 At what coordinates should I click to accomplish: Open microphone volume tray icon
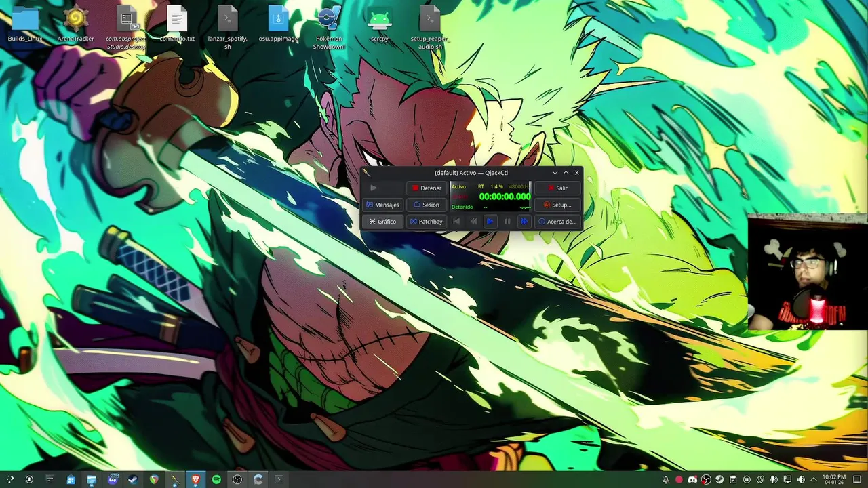pos(774,480)
